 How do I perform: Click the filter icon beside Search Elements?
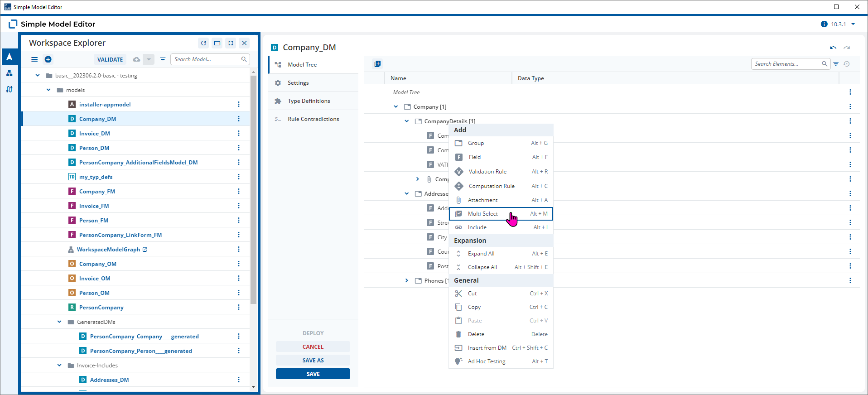[836, 64]
